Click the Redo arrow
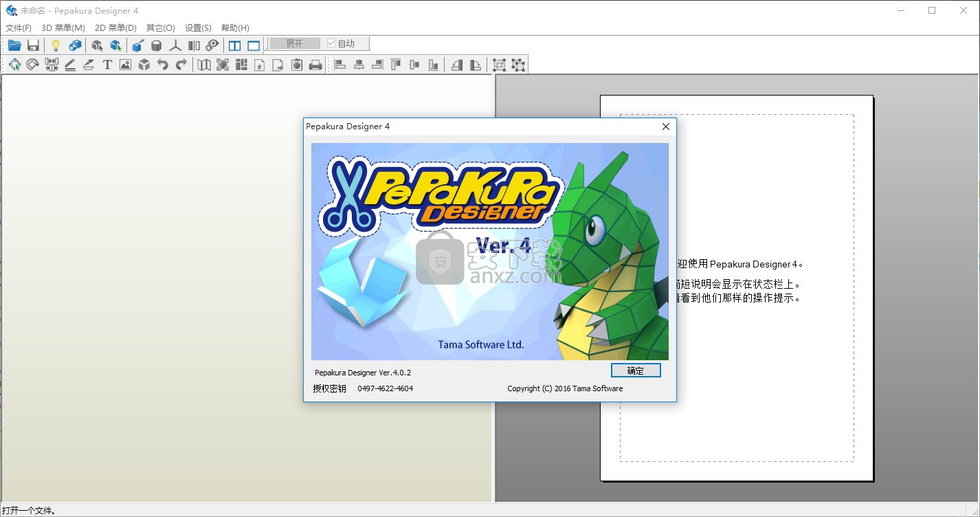The height and width of the screenshot is (517, 980). [x=181, y=65]
